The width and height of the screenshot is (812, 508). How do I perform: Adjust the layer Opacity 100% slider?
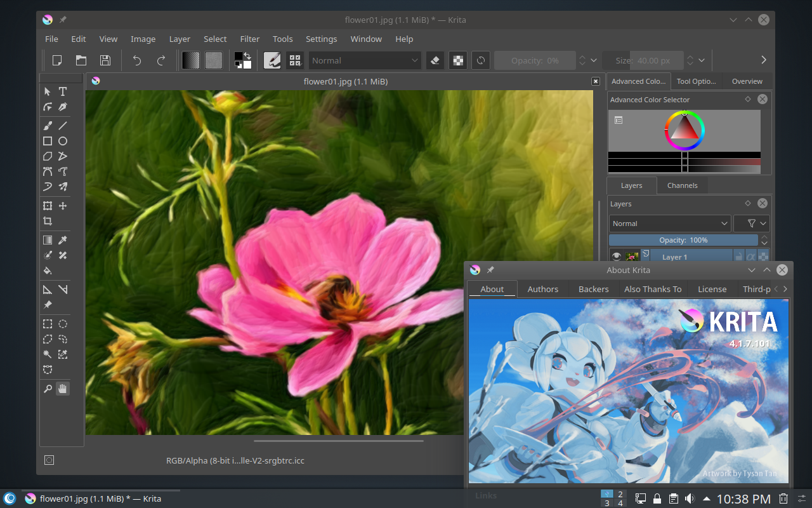click(683, 240)
